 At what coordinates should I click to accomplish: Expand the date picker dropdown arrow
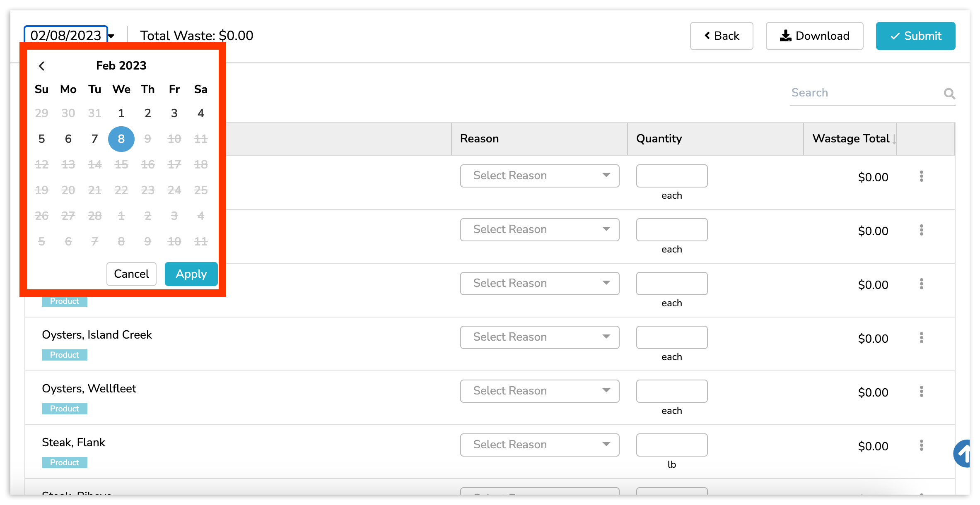[111, 36]
